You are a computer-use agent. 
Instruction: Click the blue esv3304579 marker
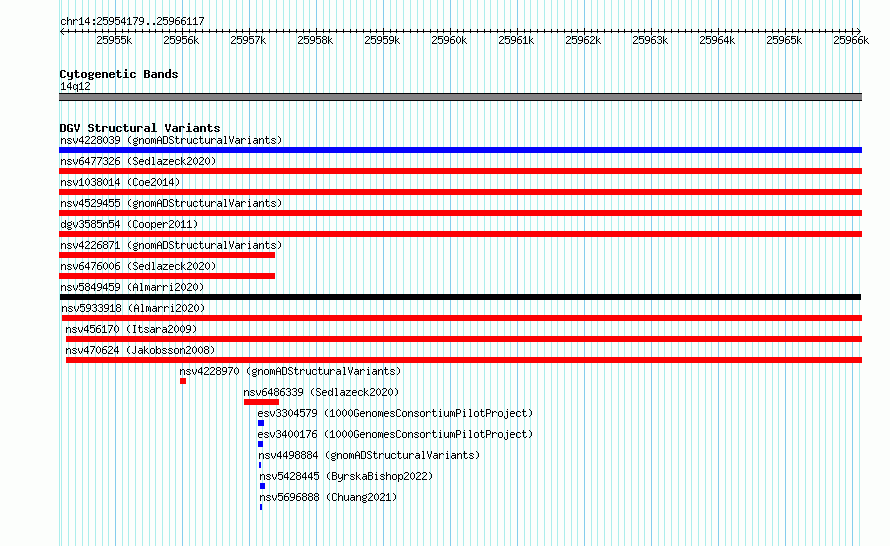click(x=261, y=423)
